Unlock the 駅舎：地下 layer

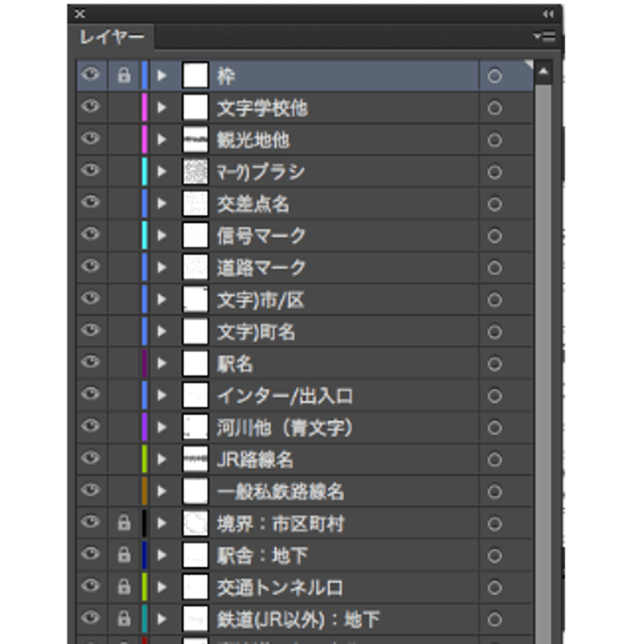click(x=124, y=555)
